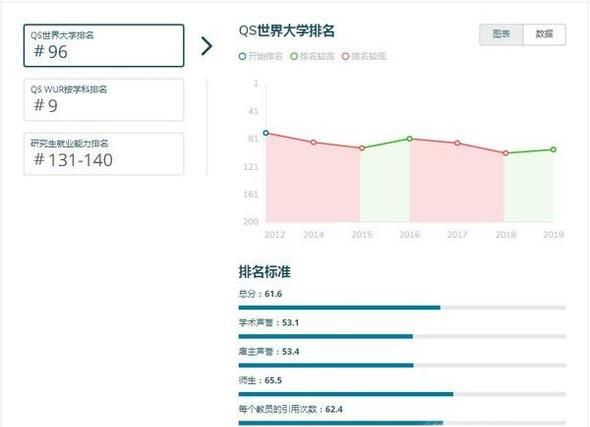
Task: Click the 161 y-axis label
Action: [251, 194]
